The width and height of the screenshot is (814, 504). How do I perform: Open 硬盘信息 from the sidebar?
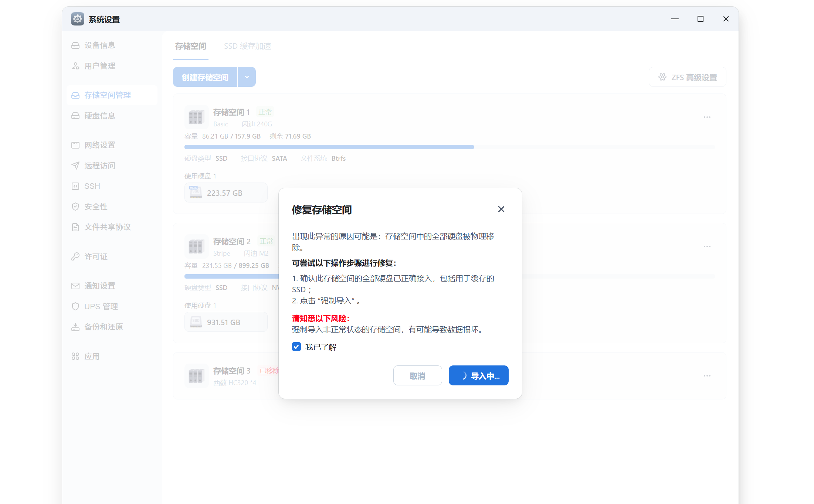click(101, 116)
